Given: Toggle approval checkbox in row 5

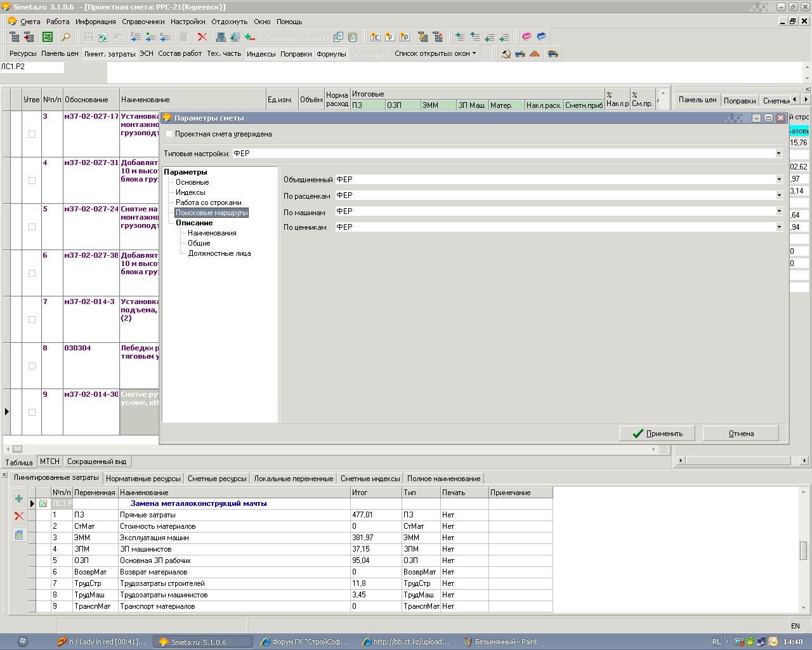Looking at the screenshot, I should click(32, 227).
